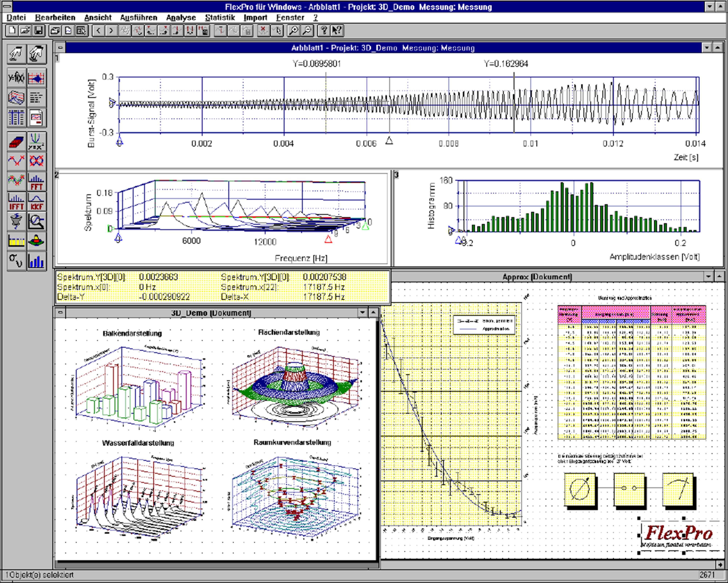Select the magnifier curve analysis tool
The image size is (728, 583).
point(36,221)
